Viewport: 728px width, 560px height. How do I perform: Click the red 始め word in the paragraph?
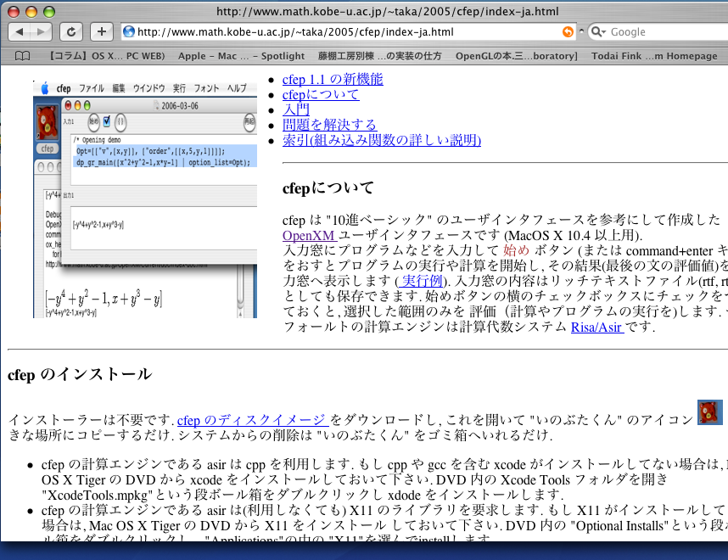516,250
